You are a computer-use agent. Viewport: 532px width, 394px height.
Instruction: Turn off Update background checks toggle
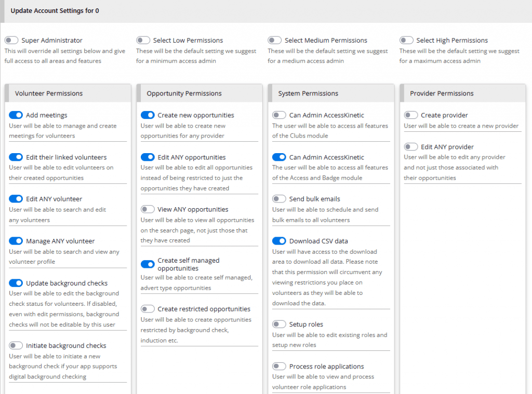(16, 283)
